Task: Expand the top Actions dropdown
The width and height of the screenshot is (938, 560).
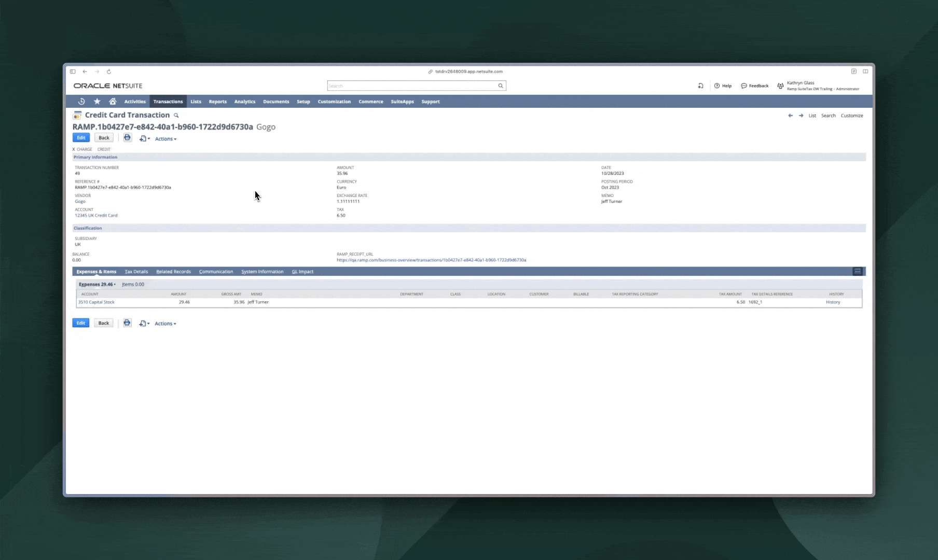Action: pyautogui.click(x=166, y=139)
